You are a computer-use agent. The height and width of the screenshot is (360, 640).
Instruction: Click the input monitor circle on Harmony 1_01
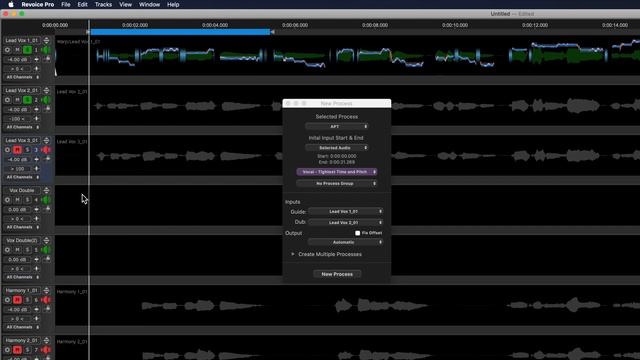(7, 300)
